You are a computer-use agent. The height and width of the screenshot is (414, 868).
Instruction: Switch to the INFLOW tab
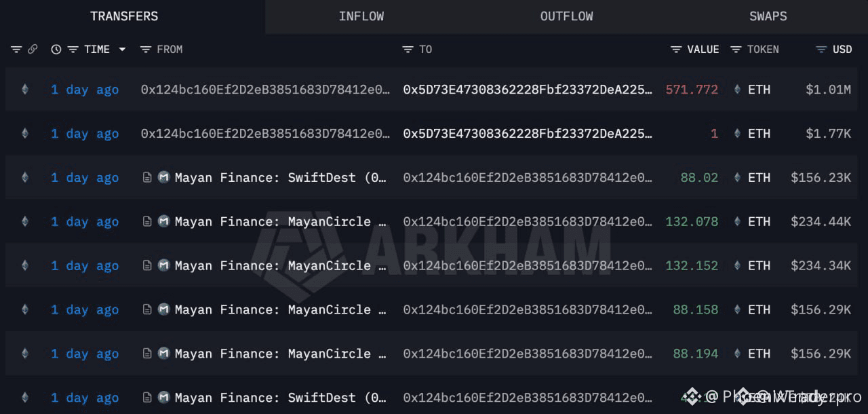tap(361, 16)
